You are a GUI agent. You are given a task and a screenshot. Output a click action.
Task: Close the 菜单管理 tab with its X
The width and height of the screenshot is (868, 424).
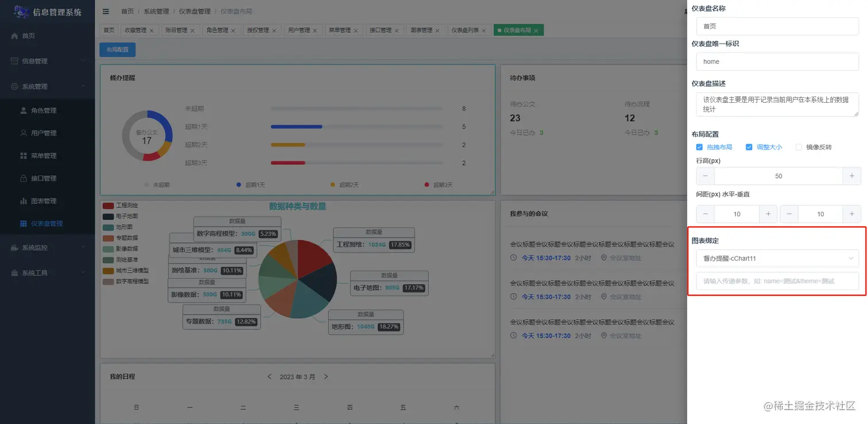click(x=356, y=30)
